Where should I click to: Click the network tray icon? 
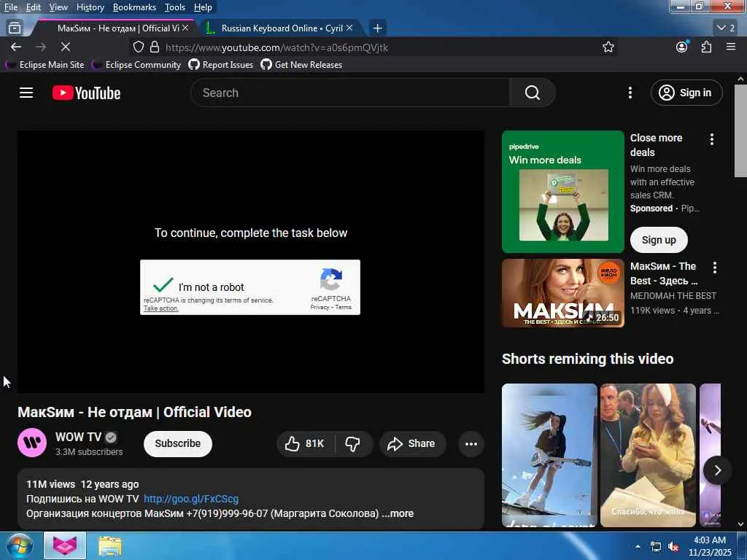pos(656,547)
